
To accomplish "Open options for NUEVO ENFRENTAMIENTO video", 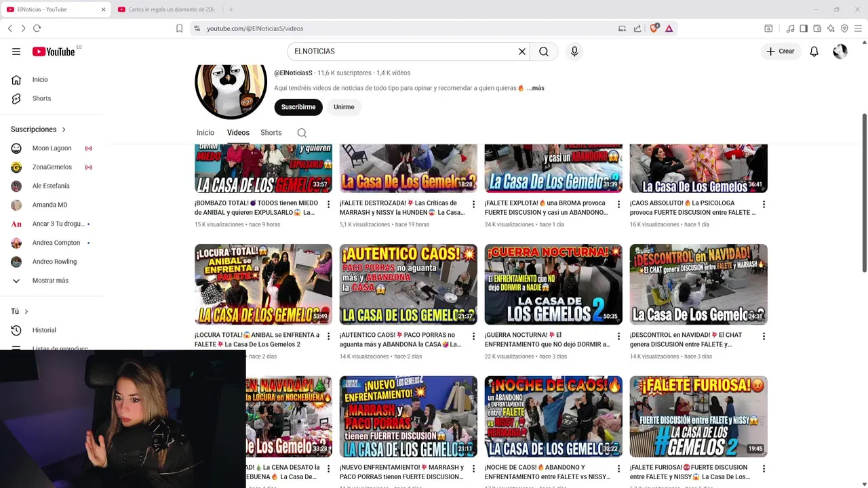I will 473,468.
